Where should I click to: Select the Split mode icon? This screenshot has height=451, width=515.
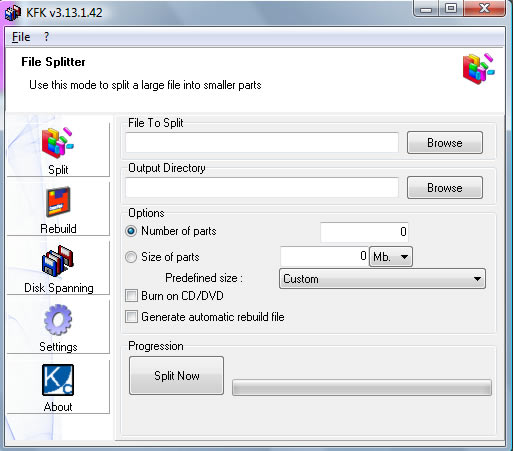coord(58,144)
